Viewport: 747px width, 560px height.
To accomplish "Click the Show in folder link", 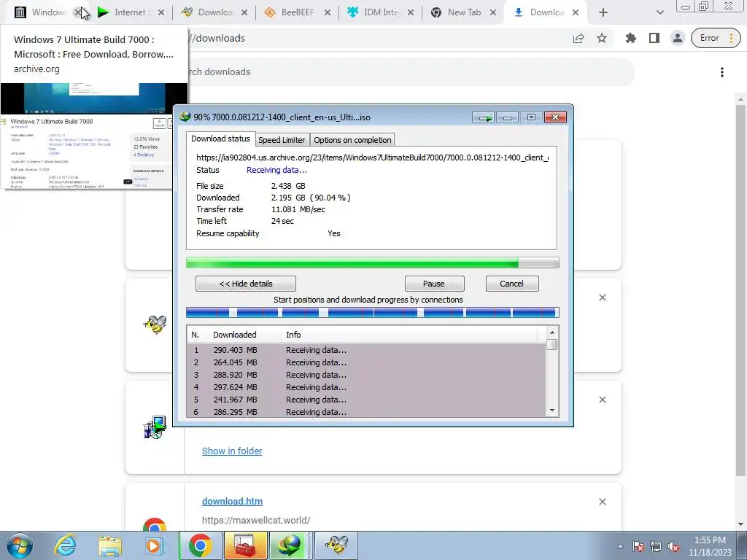I will pyautogui.click(x=232, y=451).
